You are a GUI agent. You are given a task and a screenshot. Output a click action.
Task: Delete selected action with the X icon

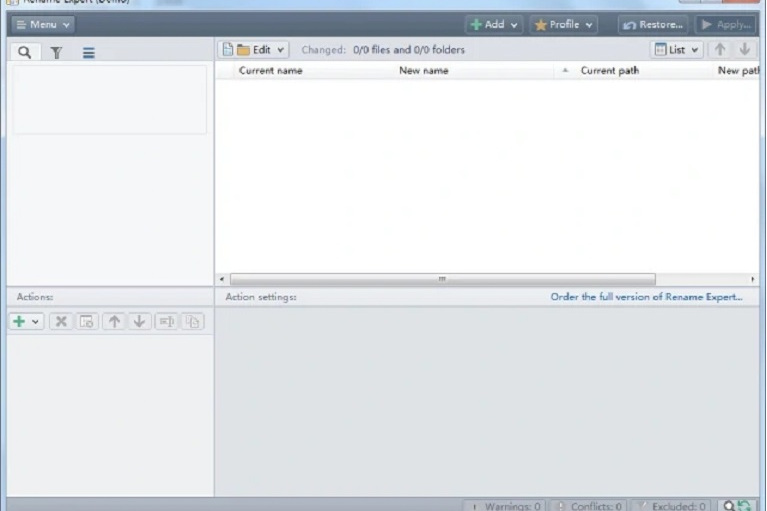tap(60, 321)
